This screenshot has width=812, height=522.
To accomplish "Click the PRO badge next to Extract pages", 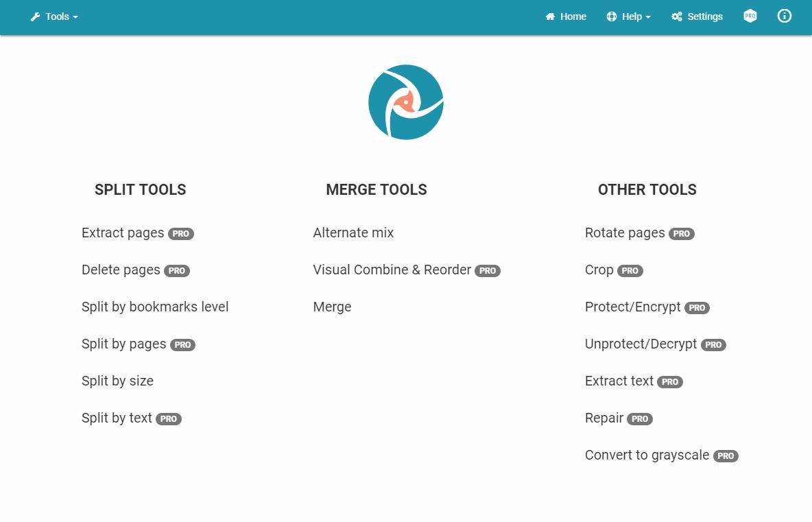I will click(181, 233).
